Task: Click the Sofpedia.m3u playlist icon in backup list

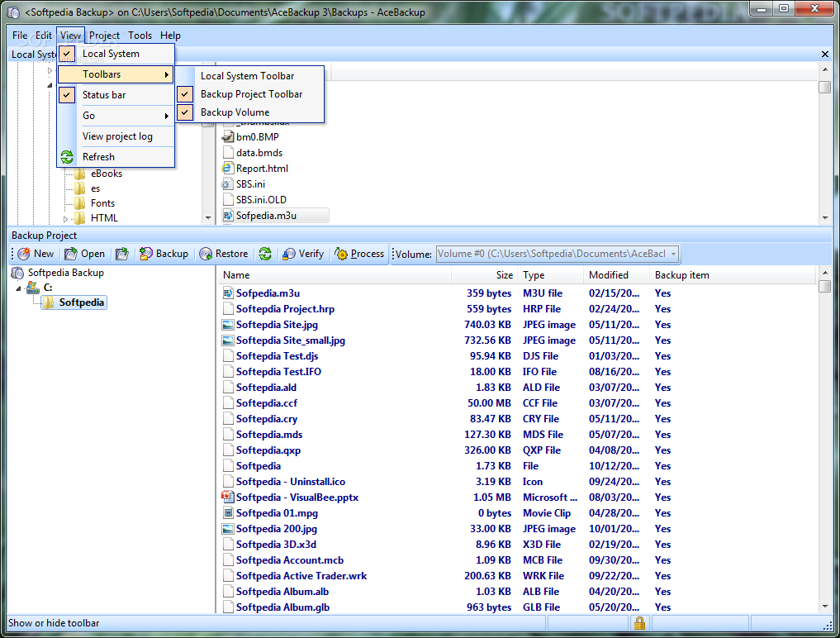Action: [228, 293]
